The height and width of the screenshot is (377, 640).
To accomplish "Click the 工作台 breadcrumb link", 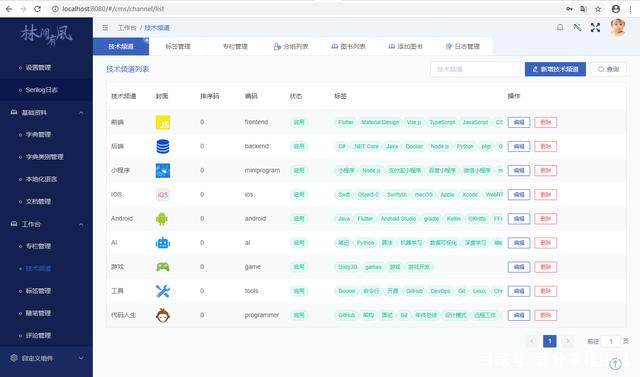I will 127,28.
